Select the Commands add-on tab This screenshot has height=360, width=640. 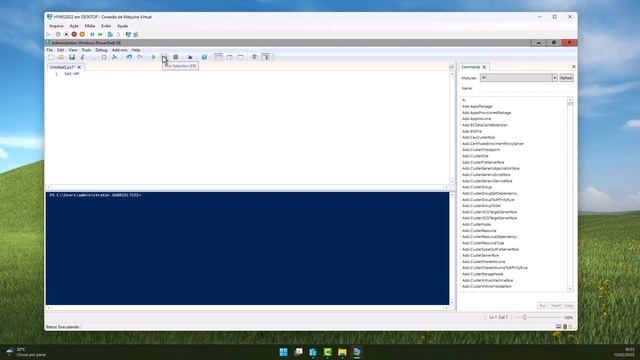(x=471, y=67)
